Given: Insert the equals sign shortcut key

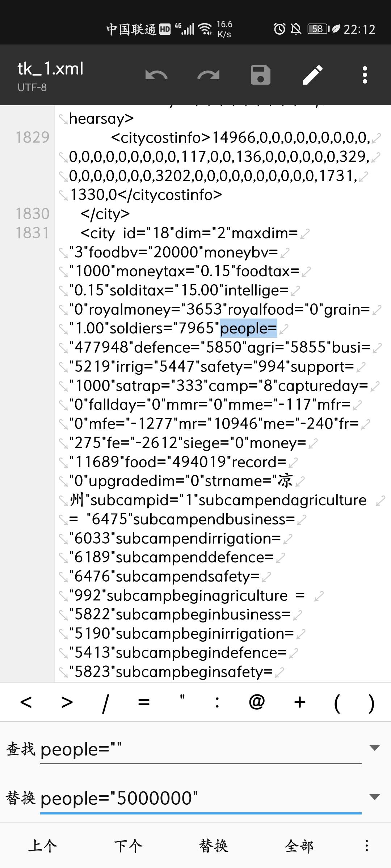Looking at the screenshot, I should [x=144, y=702].
